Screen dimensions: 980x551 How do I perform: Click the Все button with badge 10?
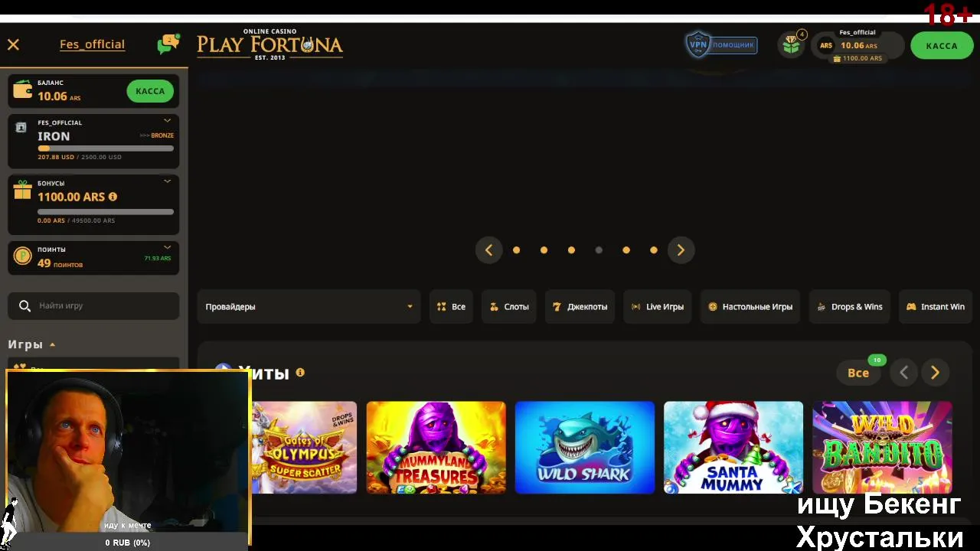pyautogui.click(x=858, y=373)
